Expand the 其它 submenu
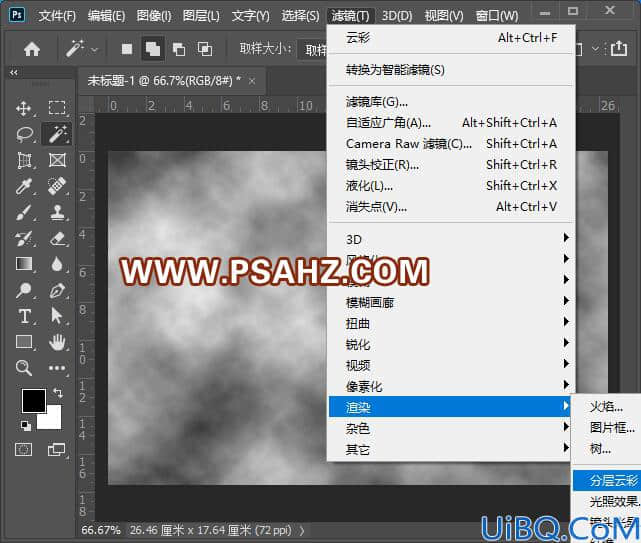Image resolution: width=641 pixels, height=543 pixels. [x=450, y=449]
